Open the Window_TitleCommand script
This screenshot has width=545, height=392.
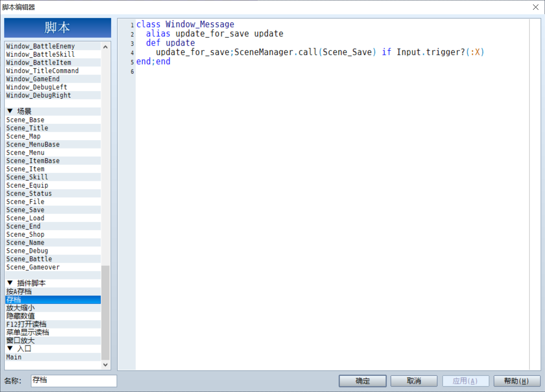point(53,71)
